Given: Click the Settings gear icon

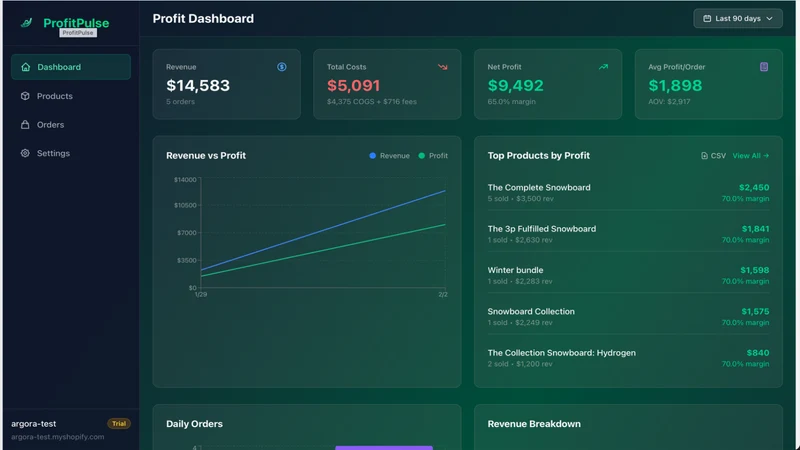Looking at the screenshot, I should click(x=25, y=153).
